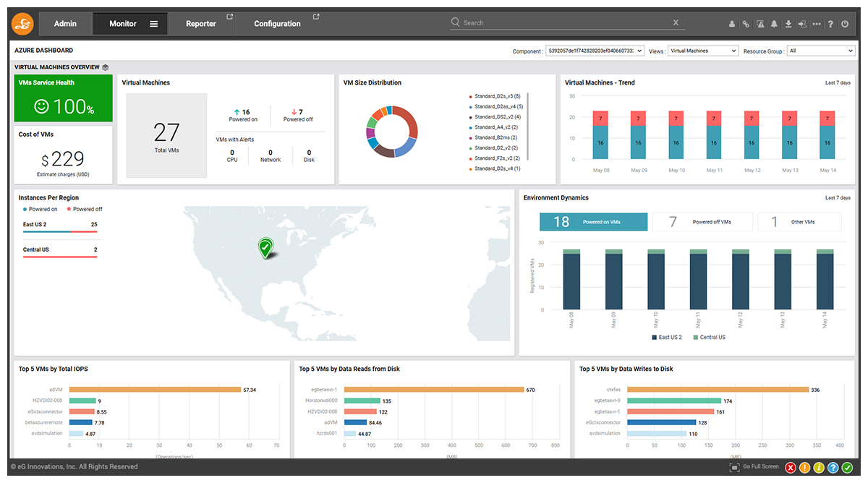
Task: Click the green normal status icon
Action: coord(848,468)
